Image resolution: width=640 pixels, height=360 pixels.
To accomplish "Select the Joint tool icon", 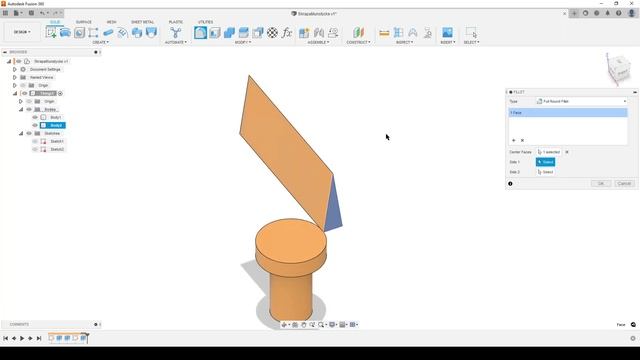I will (x=318, y=32).
